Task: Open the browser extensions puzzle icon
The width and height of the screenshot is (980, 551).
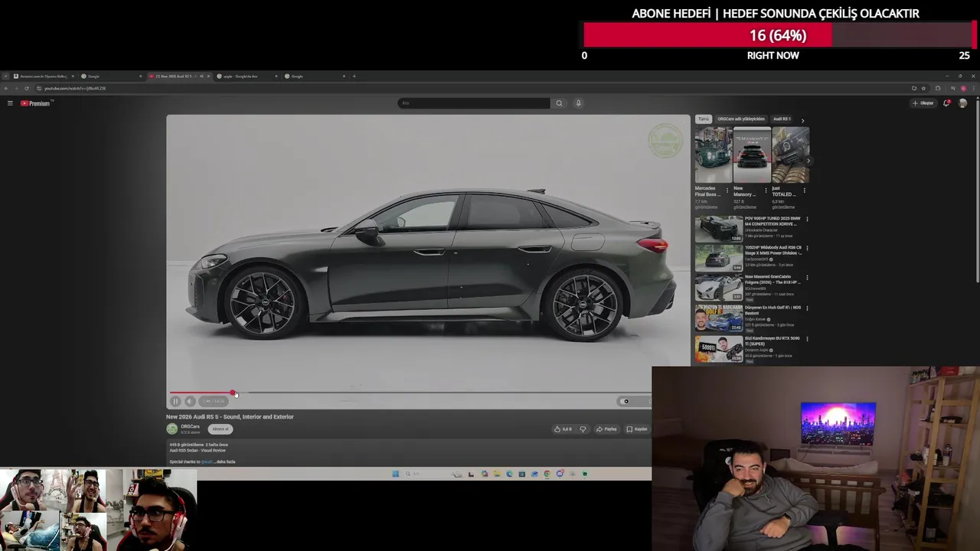Action: (x=938, y=88)
